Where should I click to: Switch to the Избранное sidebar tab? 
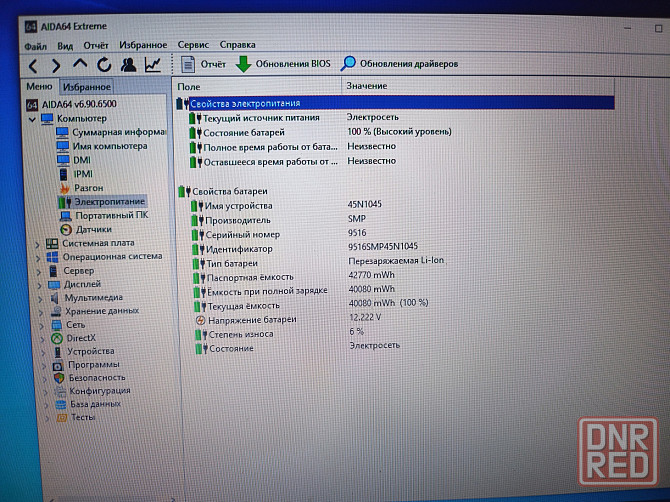click(x=87, y=87)
